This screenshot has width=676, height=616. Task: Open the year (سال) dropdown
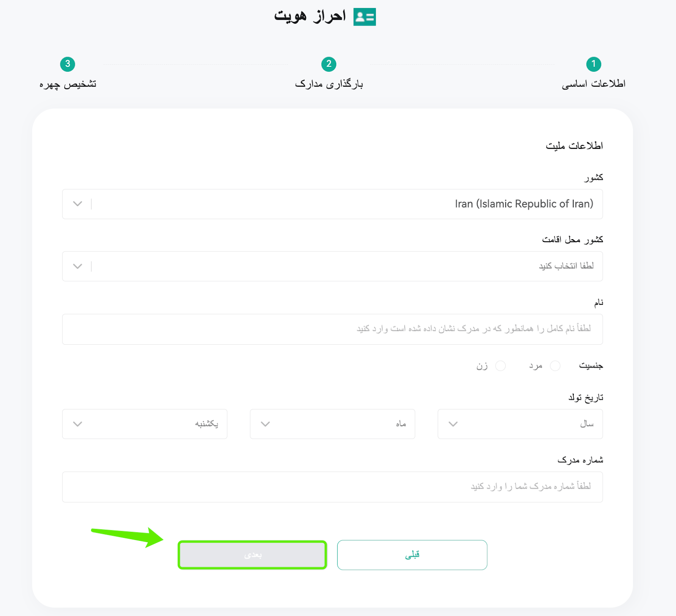click(520, 424)
